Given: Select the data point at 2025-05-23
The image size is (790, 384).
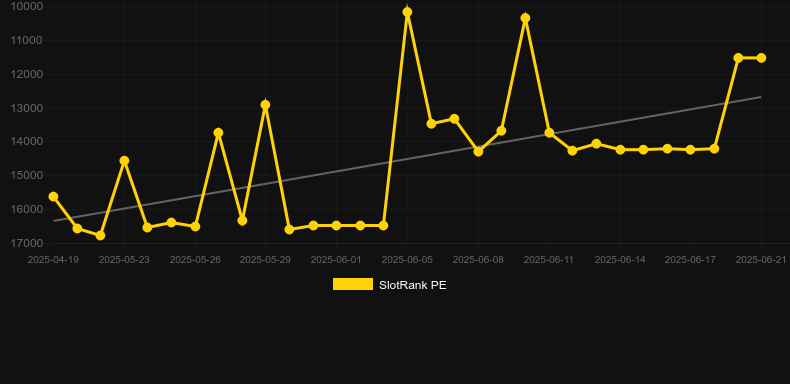Looking at the screenshot, I should click(124, 161).
